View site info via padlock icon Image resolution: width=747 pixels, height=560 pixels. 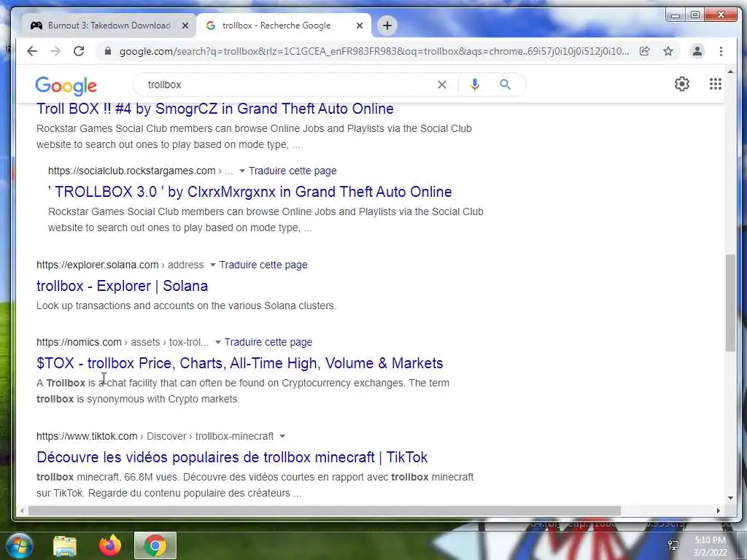click(x=108, y=51)
